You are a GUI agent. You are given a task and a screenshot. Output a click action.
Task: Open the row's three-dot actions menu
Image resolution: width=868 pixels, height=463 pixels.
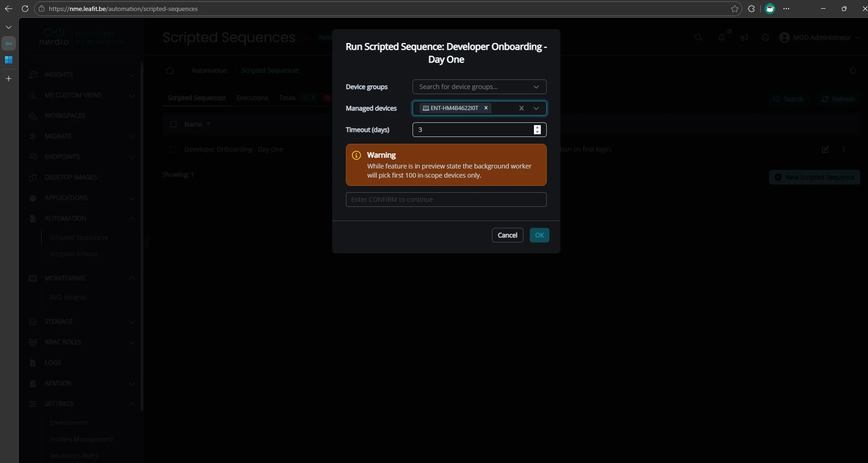coord(843,149)
